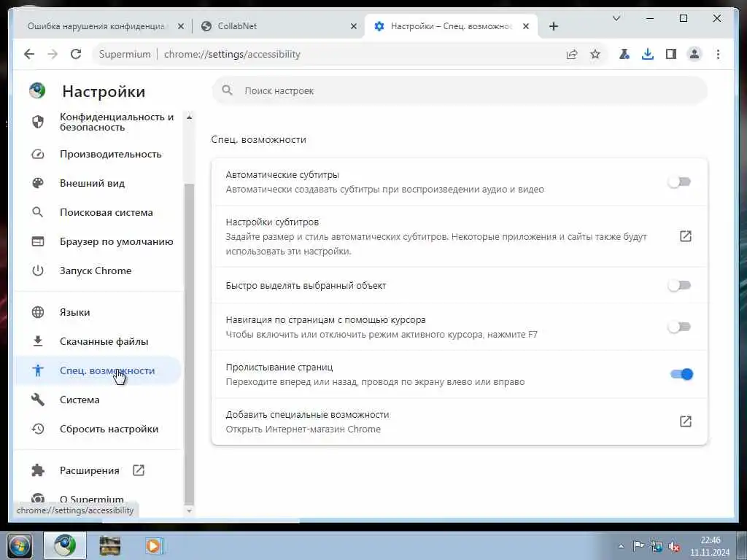Open the tab search chevron
The image size is (747, 560).
pyautogui.click(x=616, y=18)
